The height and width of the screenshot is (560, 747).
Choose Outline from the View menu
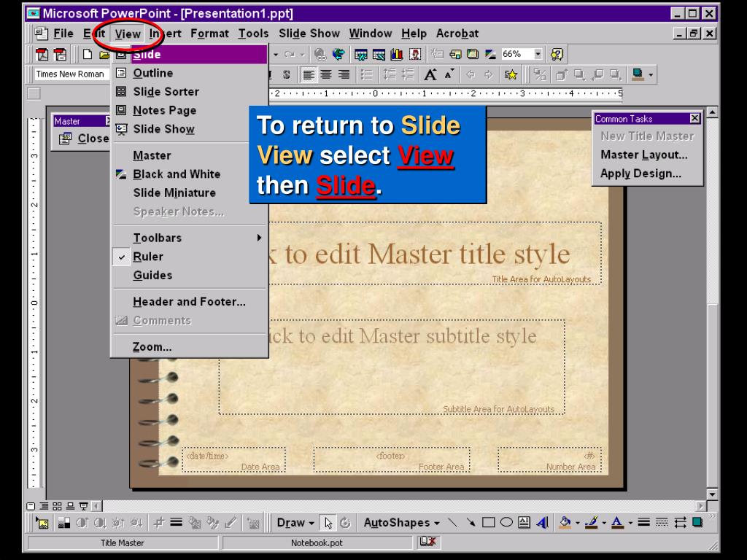click(189, 74)
